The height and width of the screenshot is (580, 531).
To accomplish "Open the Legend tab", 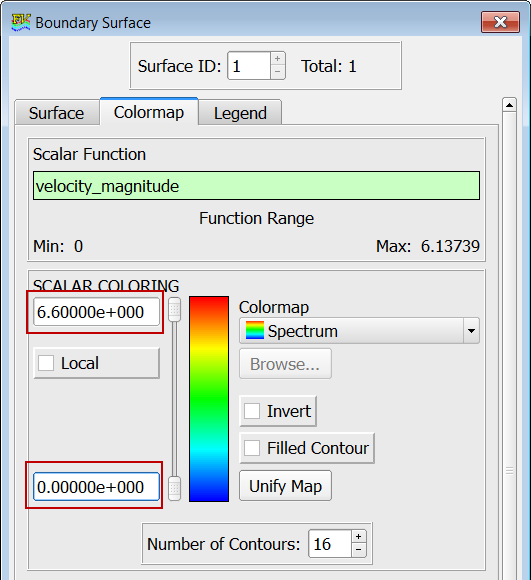I will 240,113.
